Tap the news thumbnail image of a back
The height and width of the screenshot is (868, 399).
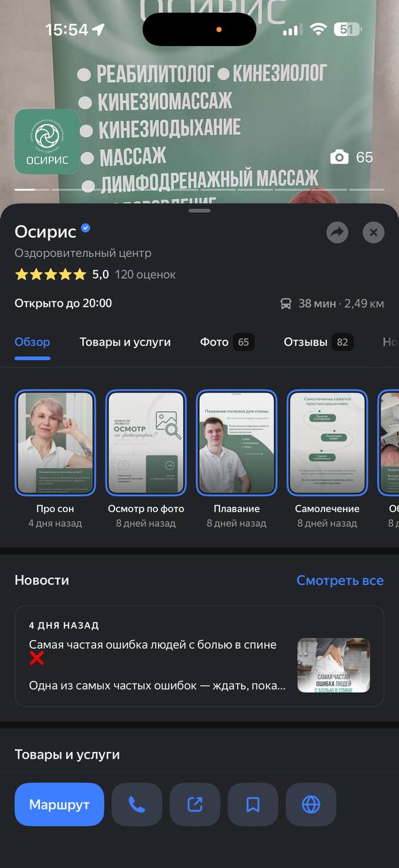[x=333, y=665]
